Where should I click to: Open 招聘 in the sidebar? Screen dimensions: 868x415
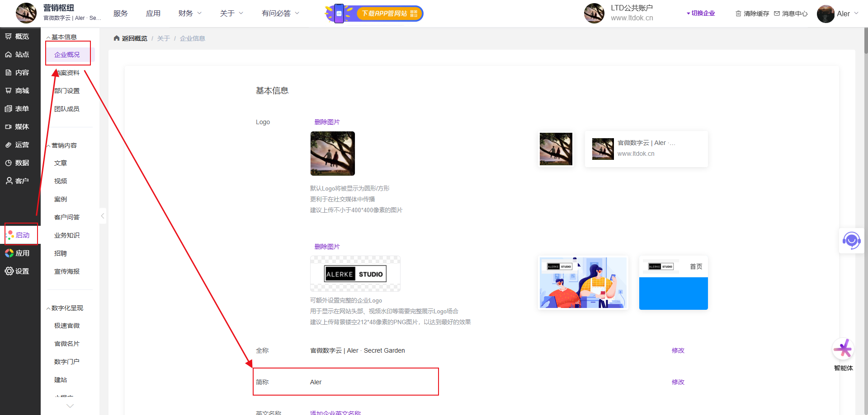pyautogui.click(x=61, y=253)
